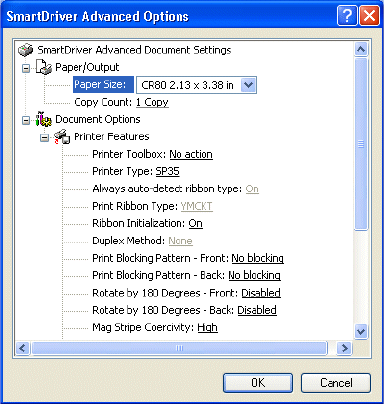Click the Copy Count 1 Copy value
The height and width of the screenshot is (404, 384).
pos(152,102)
